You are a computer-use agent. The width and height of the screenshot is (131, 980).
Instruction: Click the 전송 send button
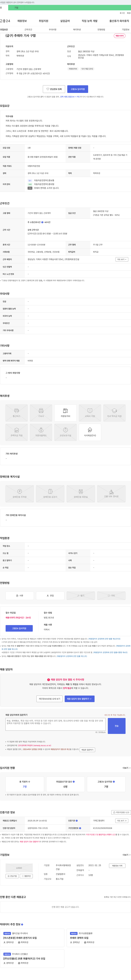click(117, 726)
